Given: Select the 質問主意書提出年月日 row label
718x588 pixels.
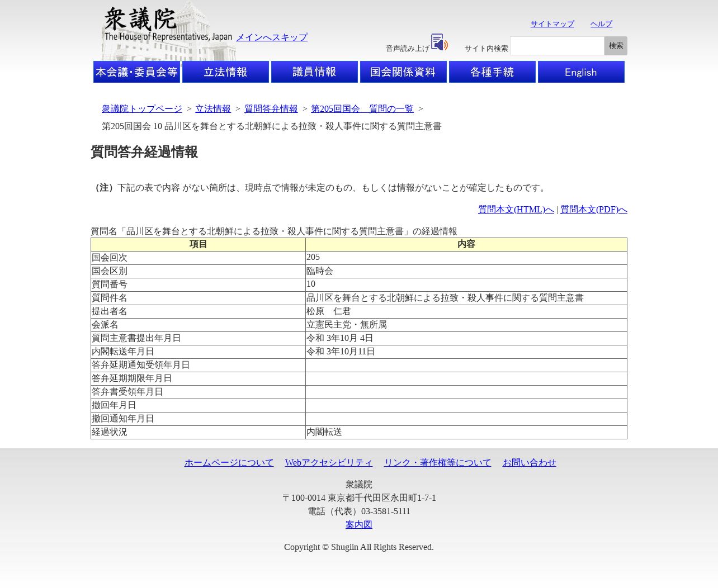Looking at the screenshot, I should [199, 338].
